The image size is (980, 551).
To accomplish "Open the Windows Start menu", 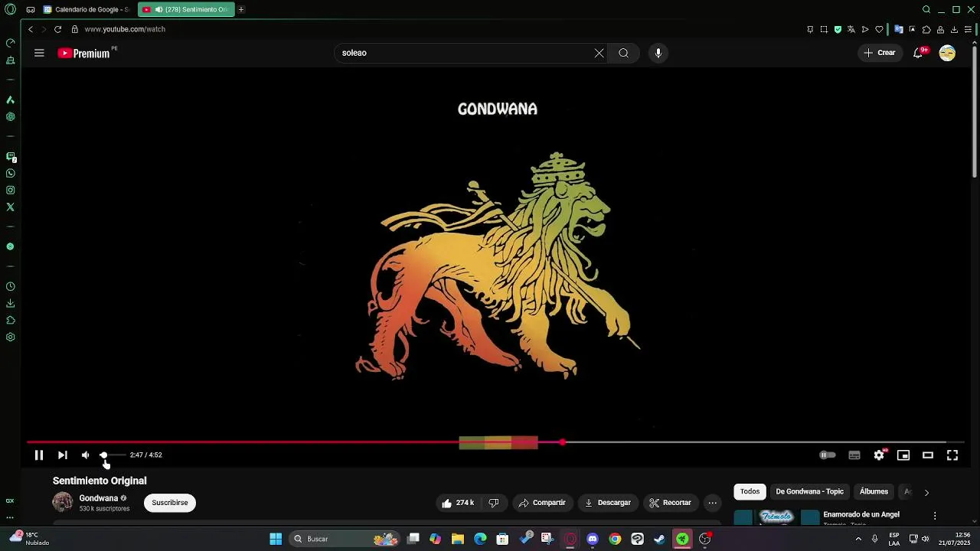I will click(276, 539).
